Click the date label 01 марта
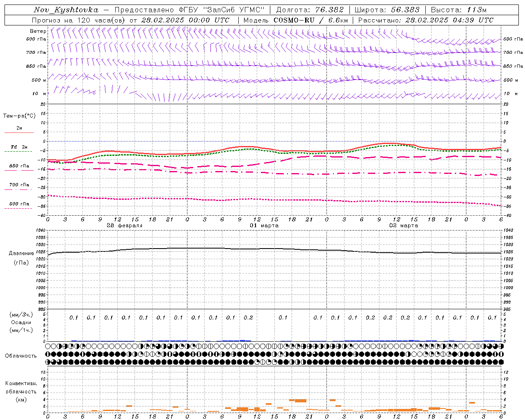 coord(264,226)
